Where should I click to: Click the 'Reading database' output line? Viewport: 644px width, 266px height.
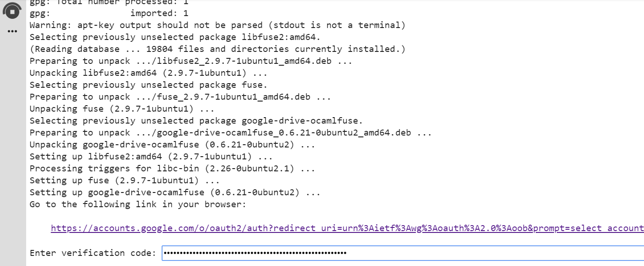click(217, 49)
